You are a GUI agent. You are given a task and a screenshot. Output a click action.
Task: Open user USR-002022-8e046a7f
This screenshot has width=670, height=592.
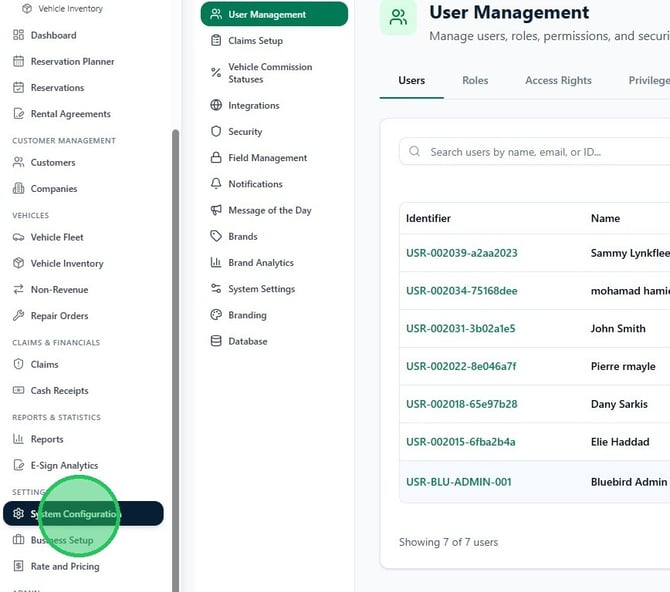(x=461, y=366)
